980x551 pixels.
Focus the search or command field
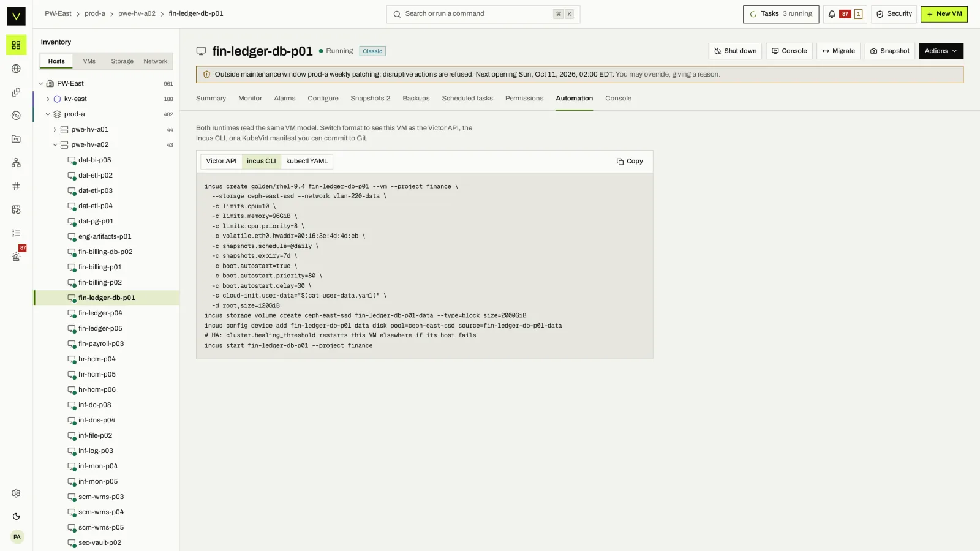click(x=483, y=14)
